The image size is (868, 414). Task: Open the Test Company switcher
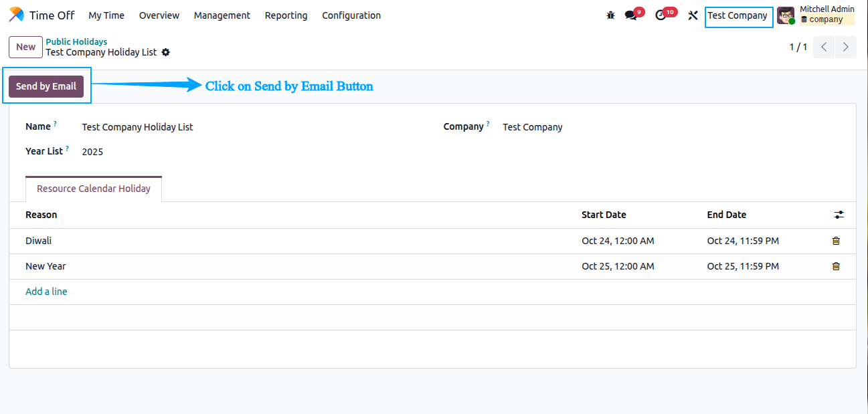pyautogui.click(x=737, y=15)
